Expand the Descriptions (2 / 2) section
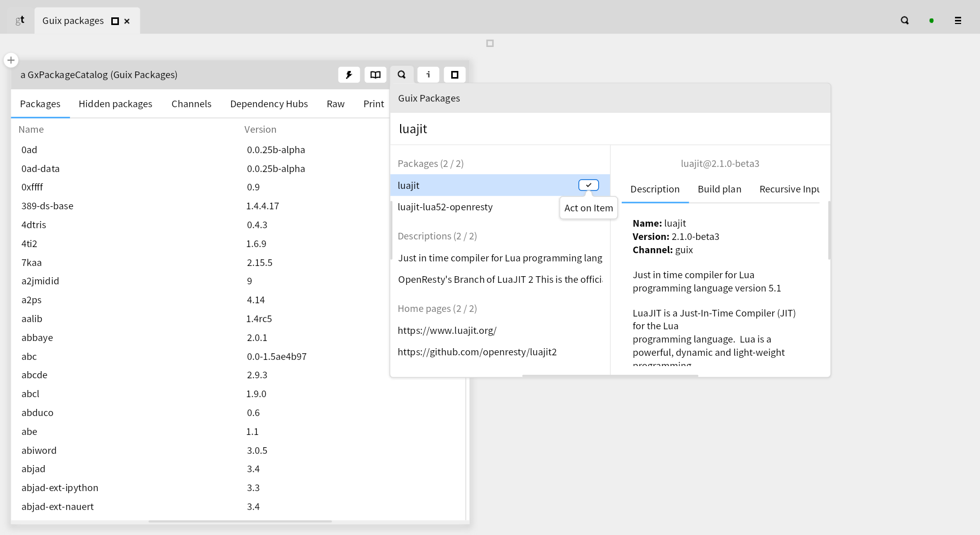 coord(437,236)
